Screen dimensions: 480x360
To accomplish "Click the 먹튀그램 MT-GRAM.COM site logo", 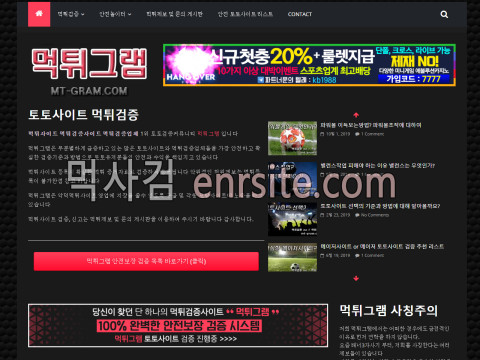I will pyautogui.click(x=89, y=71).
